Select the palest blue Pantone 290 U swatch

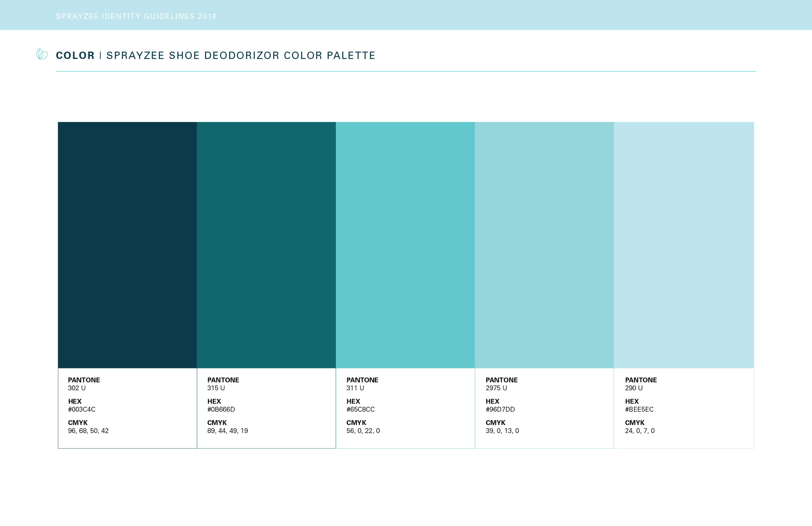click(683, 245)
